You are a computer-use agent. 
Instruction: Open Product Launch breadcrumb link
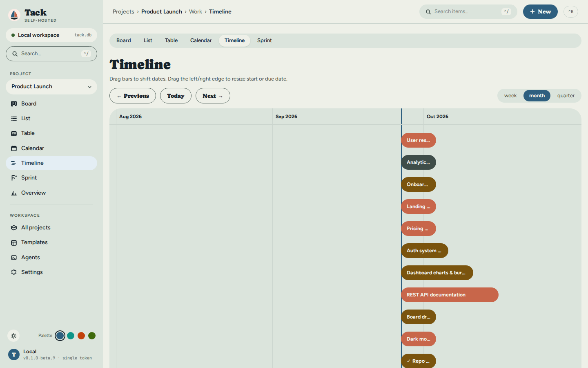162,11
